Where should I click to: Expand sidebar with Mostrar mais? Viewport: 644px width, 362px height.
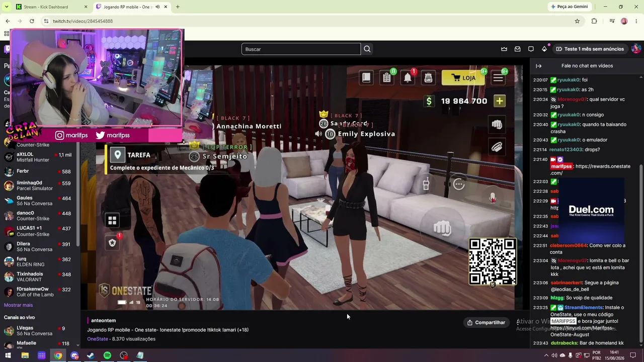coord(18,305)
